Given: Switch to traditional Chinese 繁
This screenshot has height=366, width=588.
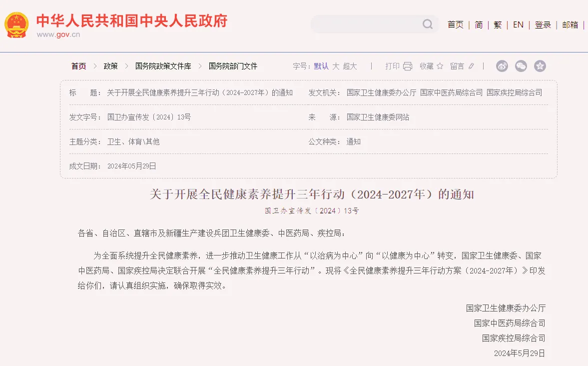Looking at the screenshot, I should [498, 25].
